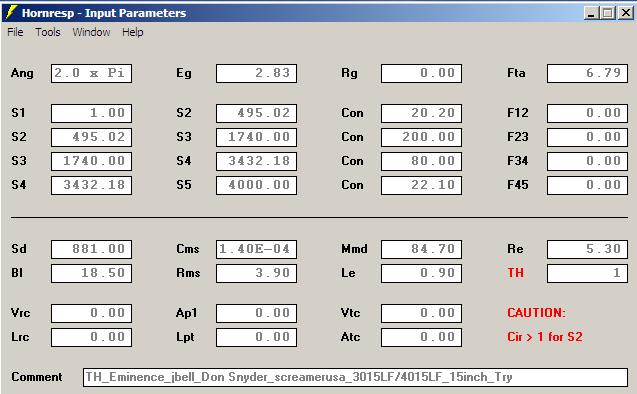Select the S5 field with value 4000.00

point(256,185)
